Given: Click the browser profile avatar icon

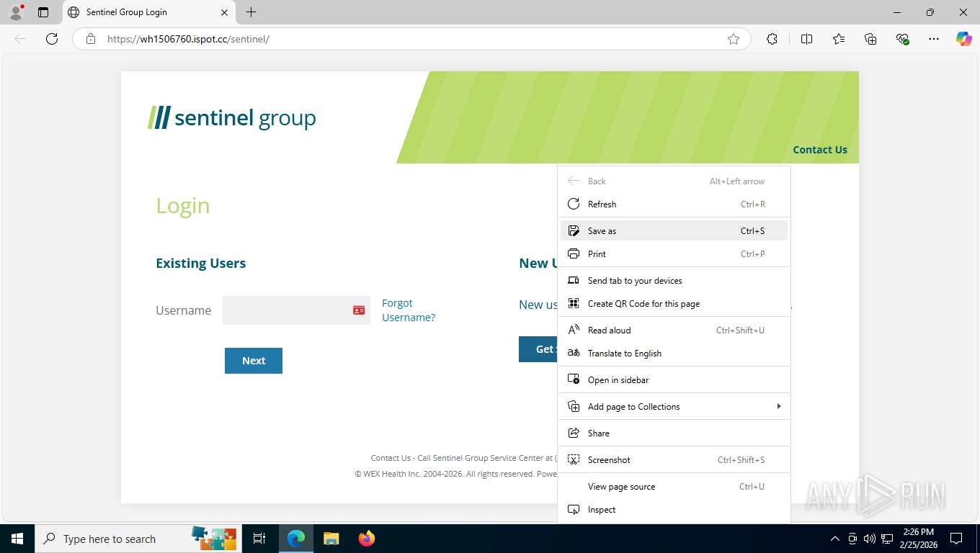Looking at the screenshot, I should [x=16, y=12].
